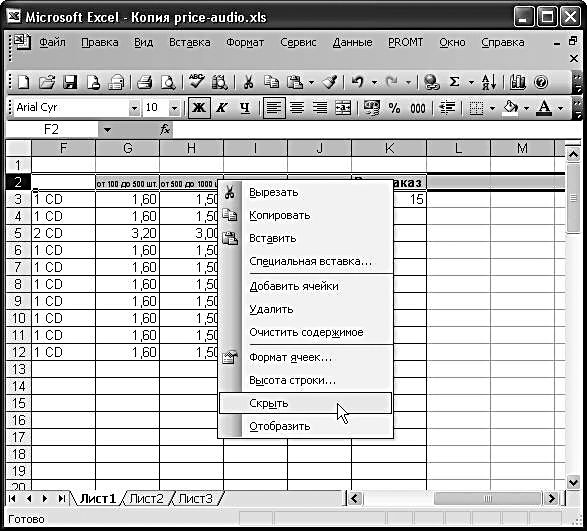Viewport: 587px width, 531px height.
Task: Run the ABC spelling check icon
Action: click(x=196, y=81)
